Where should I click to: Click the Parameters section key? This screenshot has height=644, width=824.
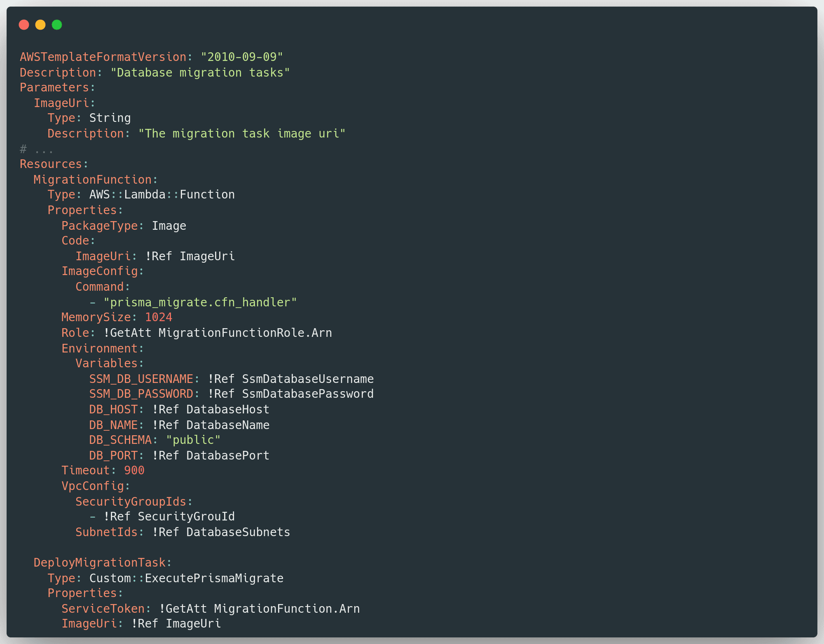55,88
